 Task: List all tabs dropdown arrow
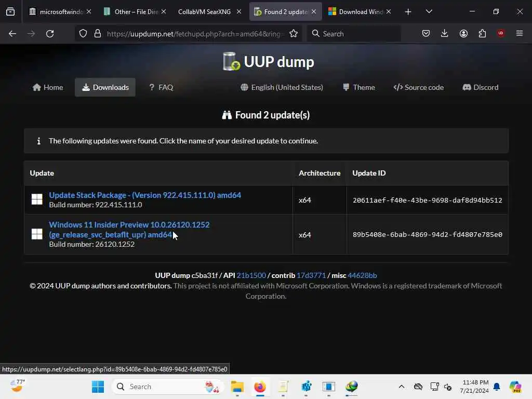tap(429, 11)
